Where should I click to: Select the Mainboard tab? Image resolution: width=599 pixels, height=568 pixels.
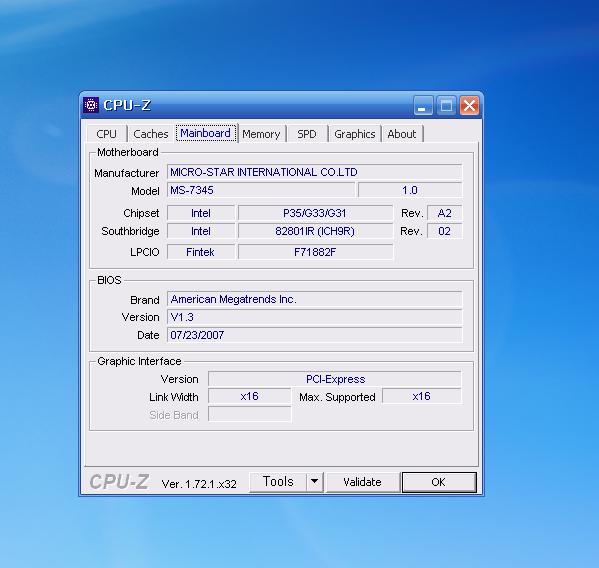[206, 133]
